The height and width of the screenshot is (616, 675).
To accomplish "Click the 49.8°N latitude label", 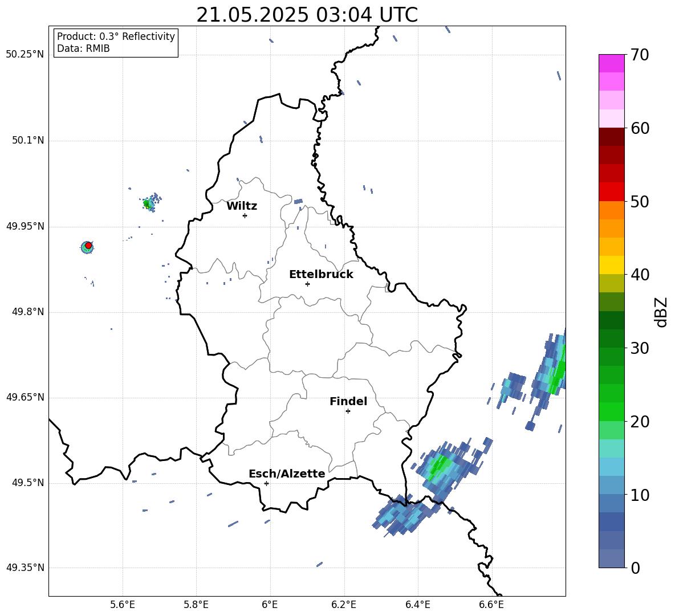I will coord(28,312).
